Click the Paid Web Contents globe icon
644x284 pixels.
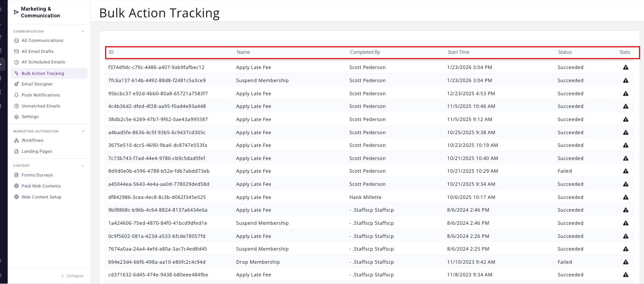coord(17,186)
